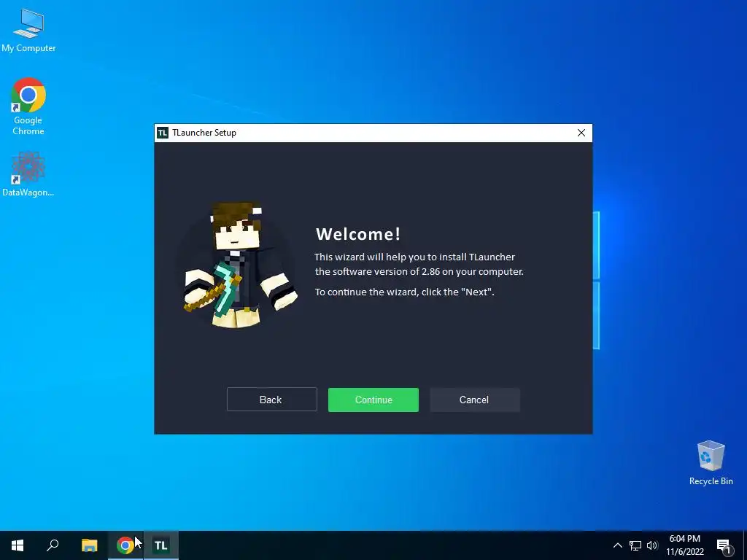Click the TL logo in title bar
Screen dimensions: 747x560
pyautogui.click(x=163, y=133)
